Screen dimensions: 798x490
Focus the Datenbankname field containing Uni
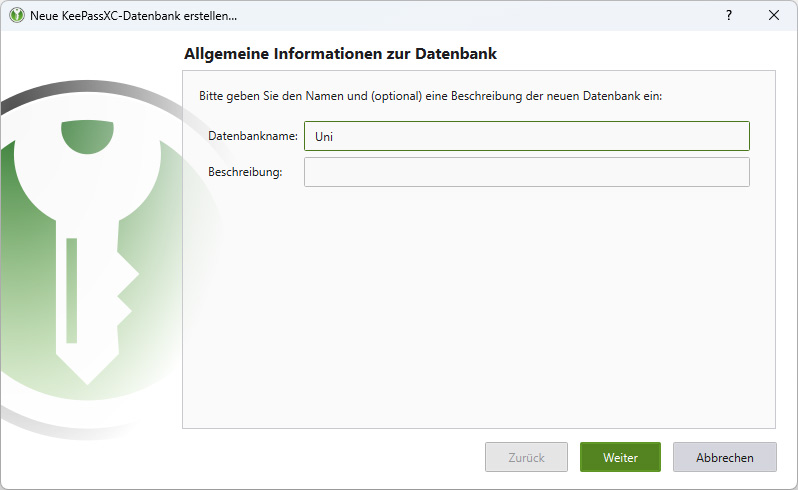coord(527,136)
